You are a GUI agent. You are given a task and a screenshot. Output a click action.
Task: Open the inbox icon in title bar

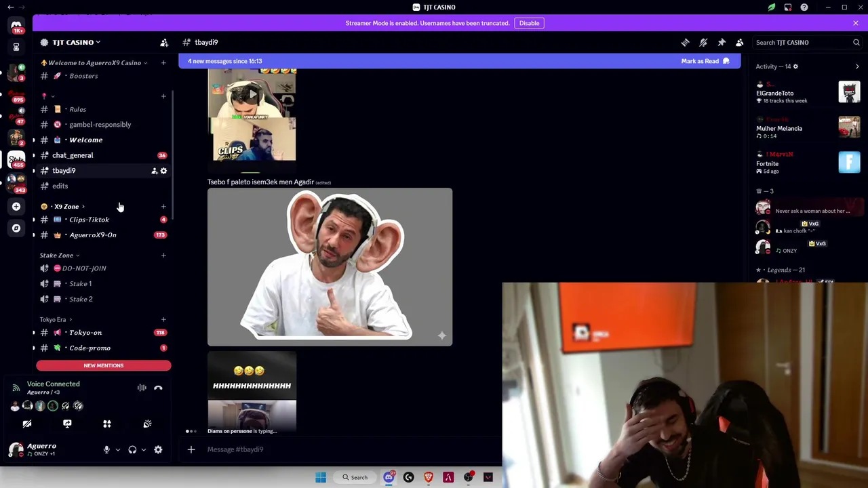[788, 7]
